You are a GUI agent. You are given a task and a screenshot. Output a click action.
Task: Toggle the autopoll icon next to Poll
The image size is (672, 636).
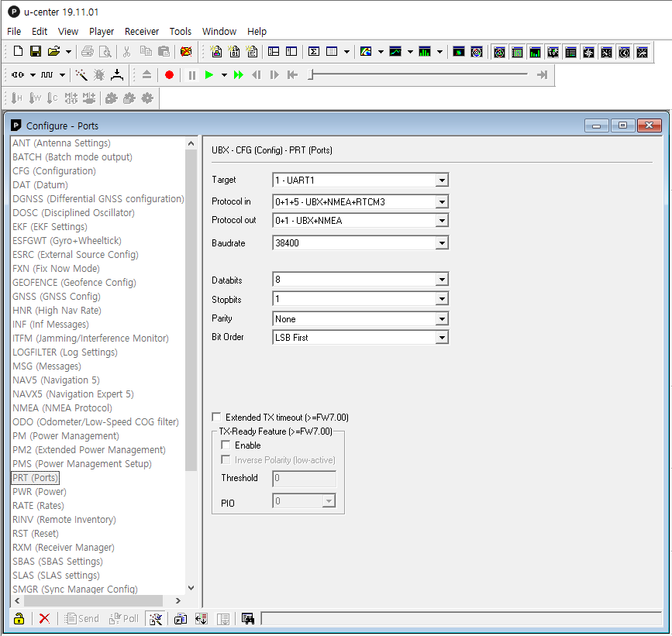pos(156,618)
